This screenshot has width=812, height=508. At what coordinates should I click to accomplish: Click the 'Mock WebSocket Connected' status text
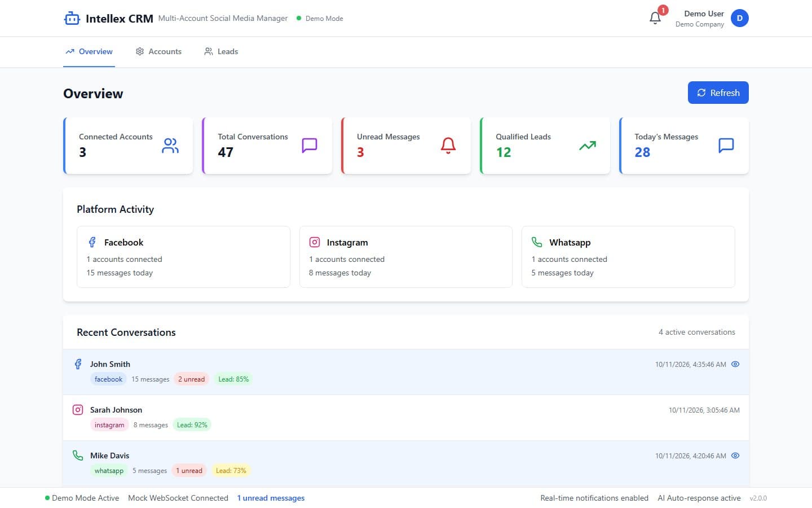[x=178, y=498]
